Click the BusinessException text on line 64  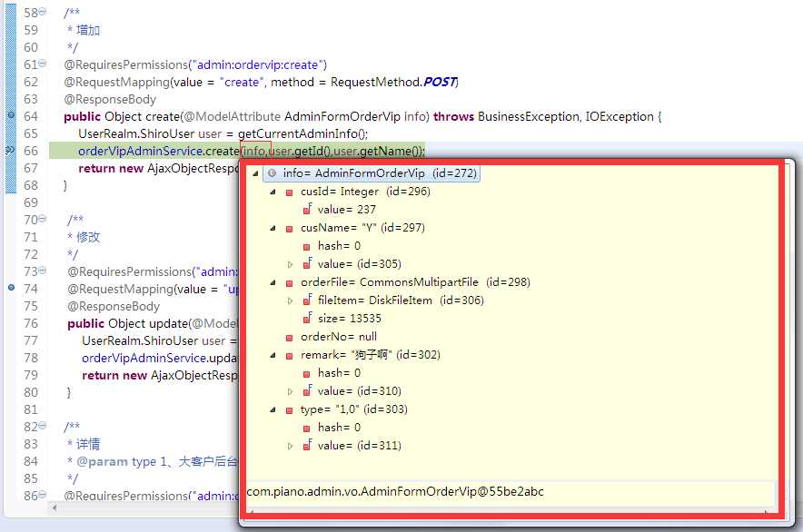coord(528,117)
